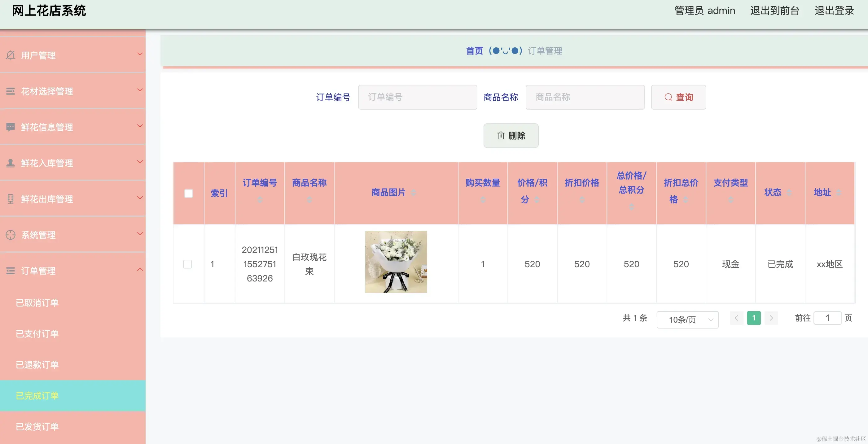Screen dimensions: 868x444
Task: Click the magnifier icon inside 查询 button
Action: [668, 97]
